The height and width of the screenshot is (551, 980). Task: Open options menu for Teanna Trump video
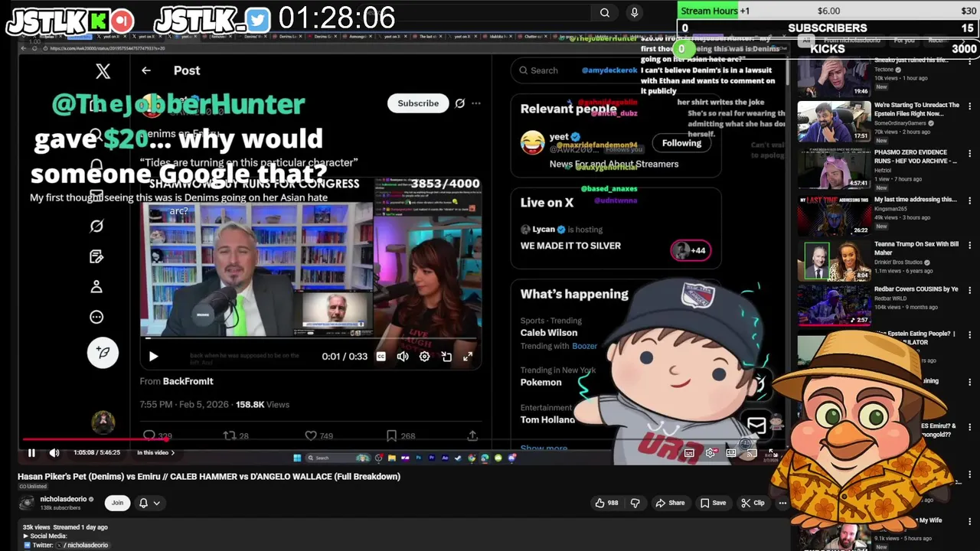[x=970, y=246]
